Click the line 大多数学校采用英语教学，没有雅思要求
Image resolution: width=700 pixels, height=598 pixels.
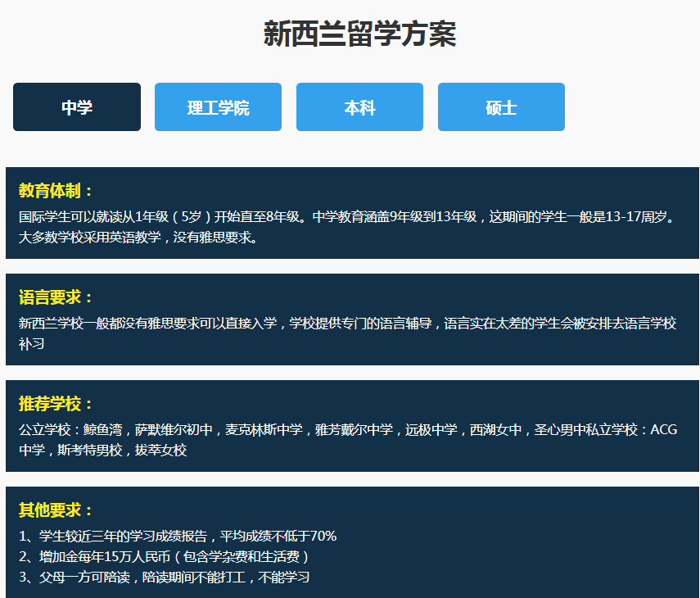click(x=138, y=238)
